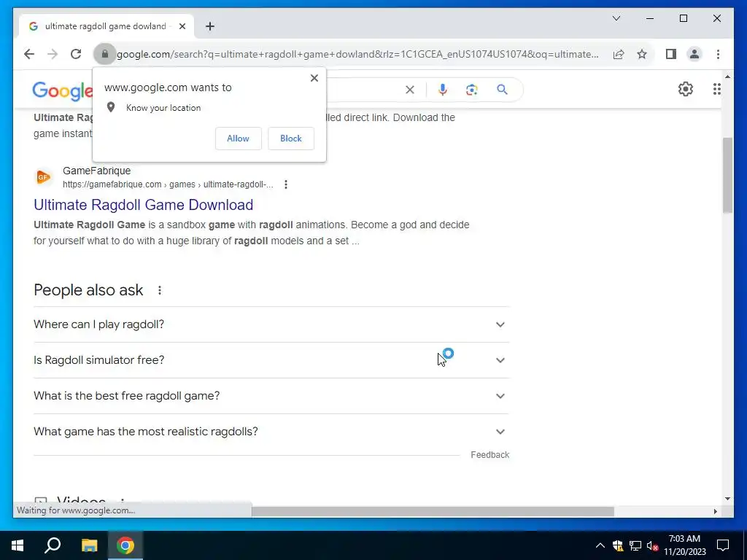
Task: Open Chrome's side panel
Action: 671,54
